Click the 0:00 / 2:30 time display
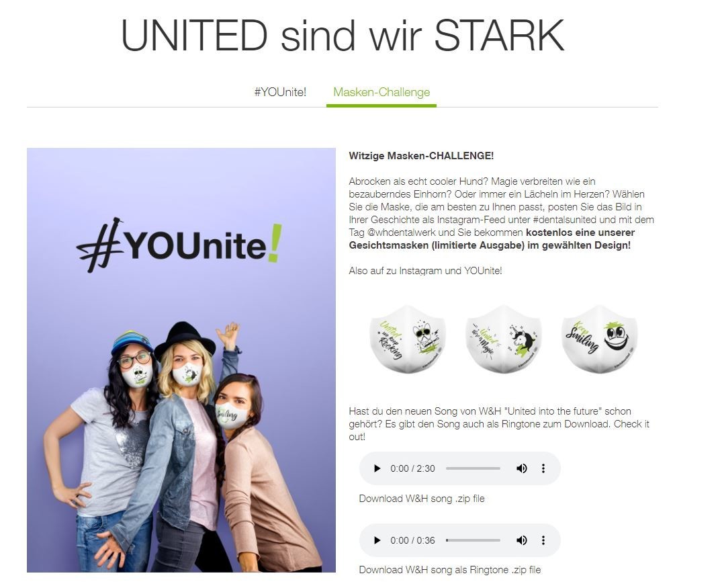Screen dimensions: 720x588 point(412,468)
